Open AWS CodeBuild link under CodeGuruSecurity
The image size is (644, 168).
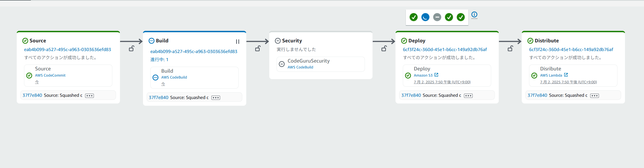[300, 67]
